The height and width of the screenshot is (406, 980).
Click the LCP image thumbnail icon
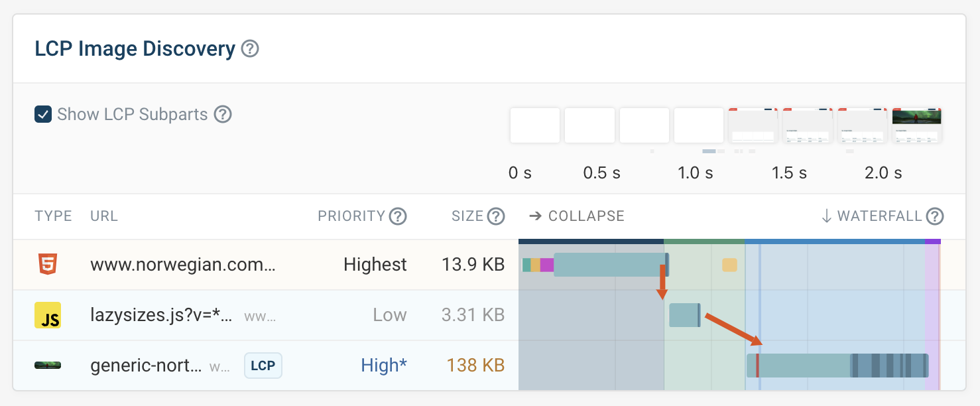click(x=48, y=365)
